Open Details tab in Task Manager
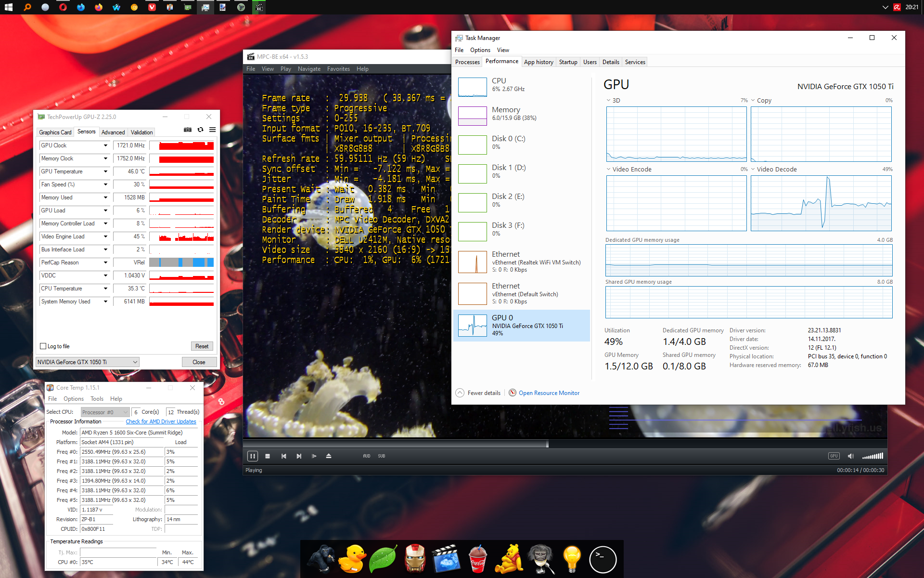This screenshot has width=924, height=578. (x=611, y=62)
